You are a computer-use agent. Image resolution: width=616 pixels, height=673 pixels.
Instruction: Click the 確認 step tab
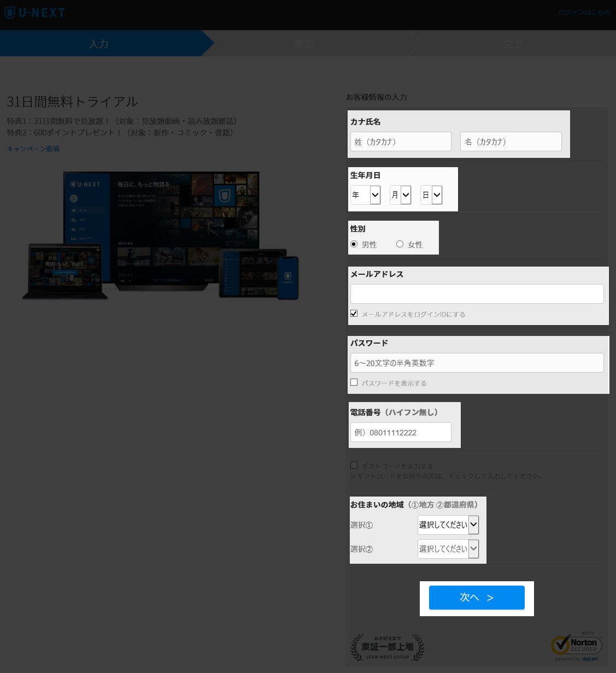coord(304,44)
